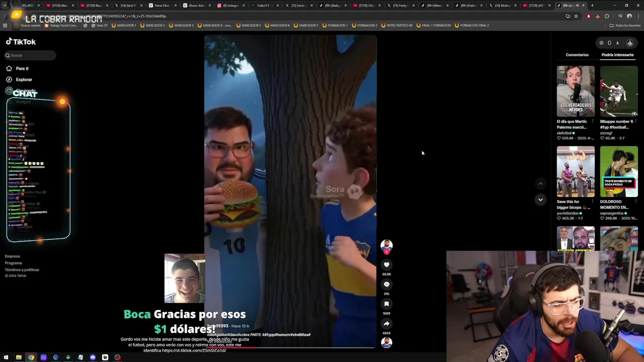
Task: Switch to the Podría interesarte tab
Action: pyautogui.click(x=617, y=55)
